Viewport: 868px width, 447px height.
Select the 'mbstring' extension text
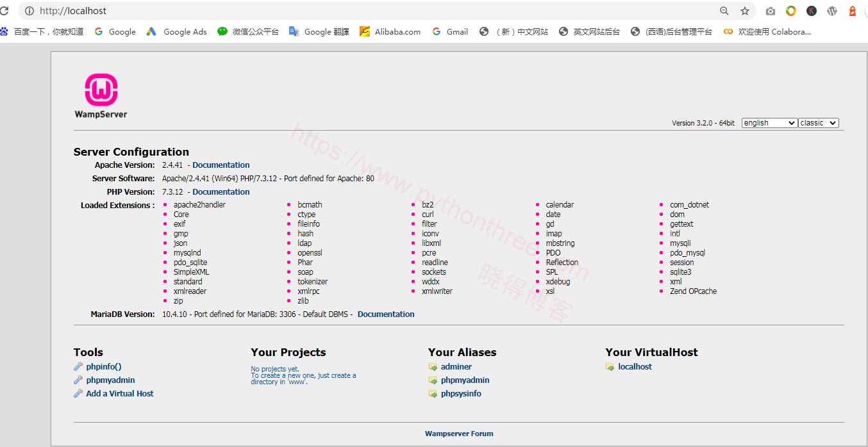click(x=560, y=243)
